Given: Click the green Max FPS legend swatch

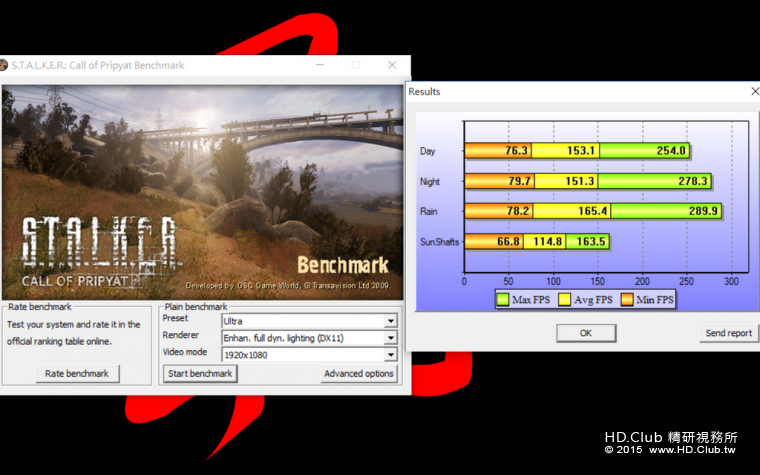Looking at the screenshot, I should click(503, 299).
